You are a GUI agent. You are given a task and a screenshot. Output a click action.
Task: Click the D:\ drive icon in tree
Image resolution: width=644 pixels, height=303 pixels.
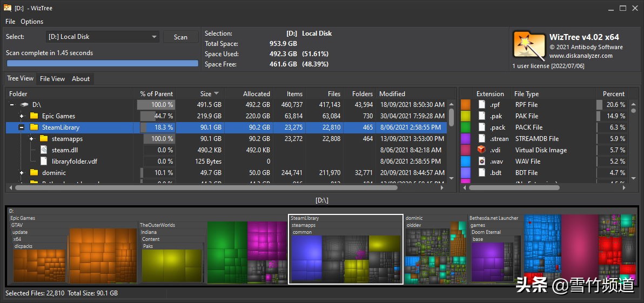(x=24, y=105)
